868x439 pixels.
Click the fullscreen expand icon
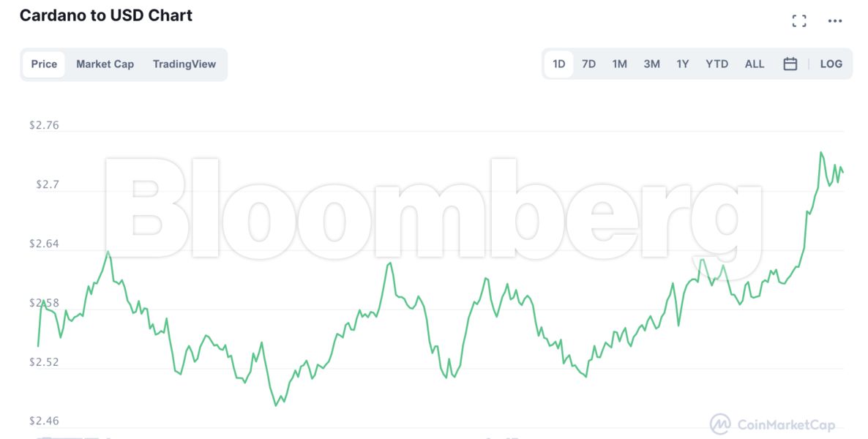799,21
